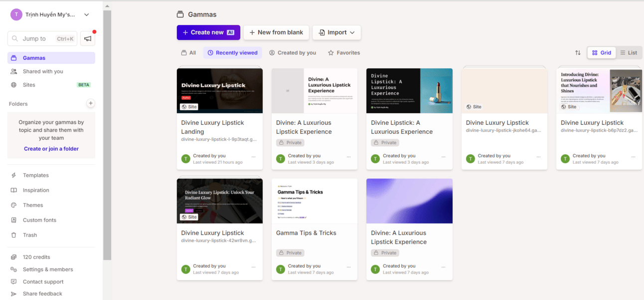Select the Created by you tab
Screen dimensions: 644x300
tap(293, 53)
